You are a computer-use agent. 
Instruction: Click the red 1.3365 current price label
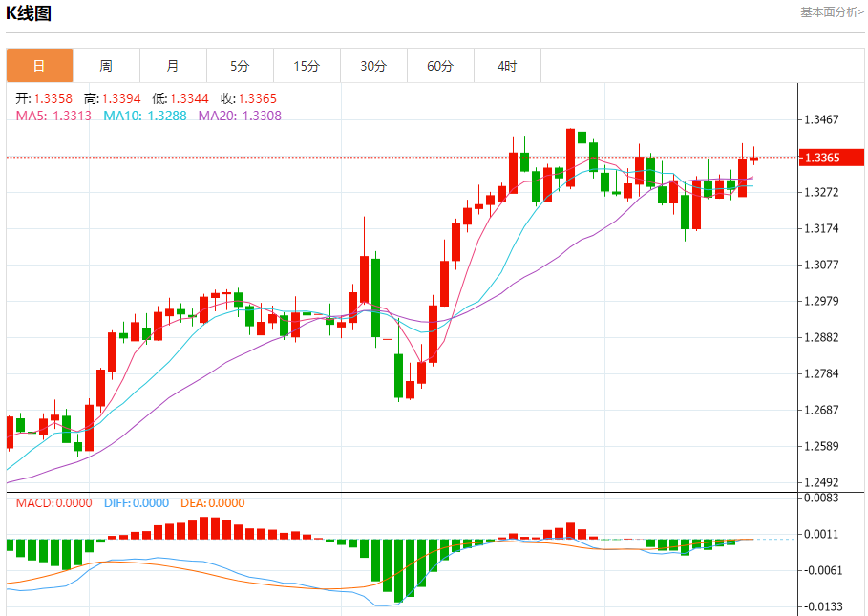pyautogui.click(x=832, y=158)
